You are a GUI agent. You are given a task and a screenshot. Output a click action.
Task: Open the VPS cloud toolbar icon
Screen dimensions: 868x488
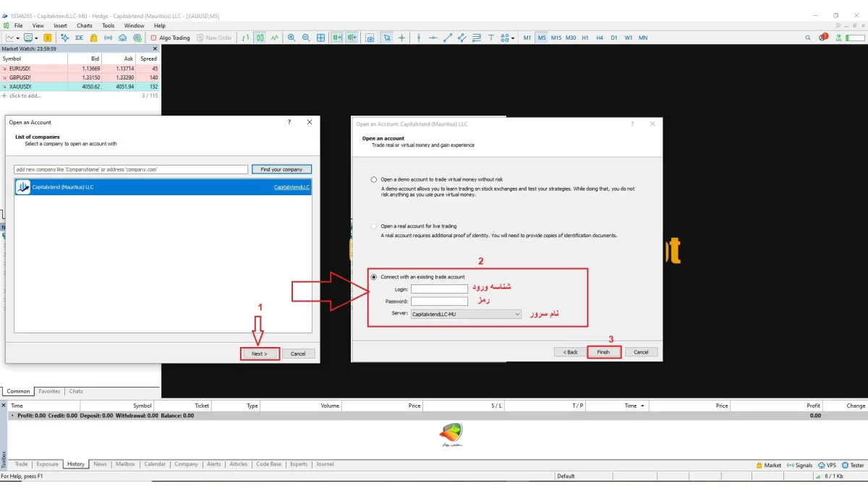(x=123, y=38)
